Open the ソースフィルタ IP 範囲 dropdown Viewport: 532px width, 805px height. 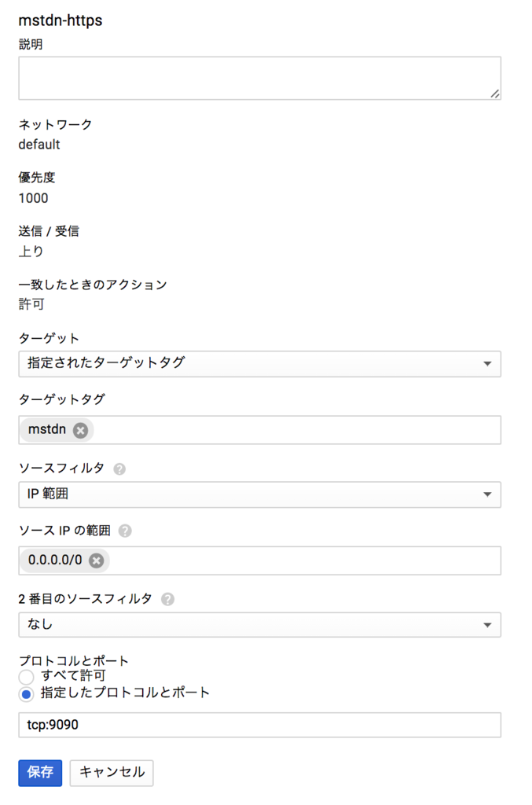(x=259, y=494)
